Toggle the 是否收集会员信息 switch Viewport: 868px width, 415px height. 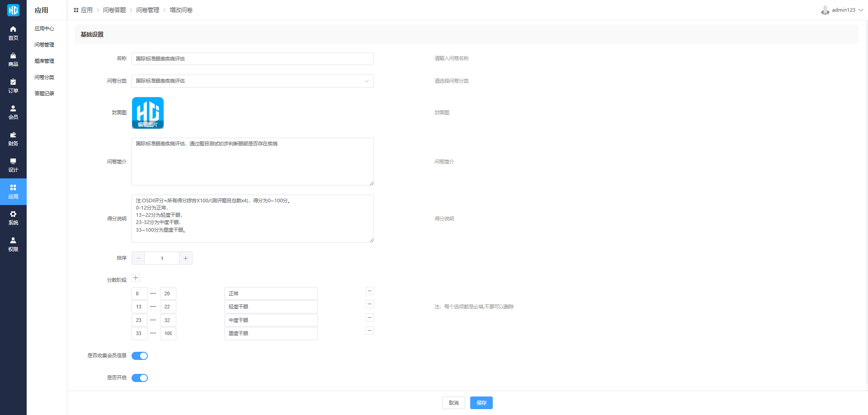(x=140, y=356)
